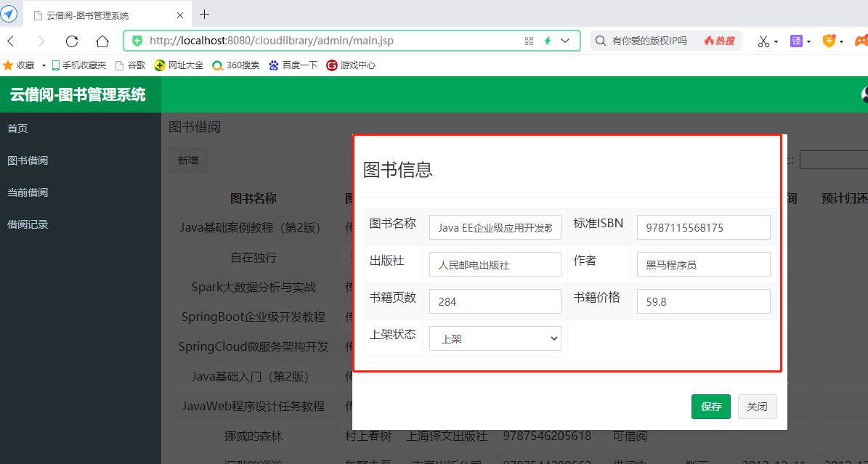Expand the 收藏 dropdown arrow

click(44, 66)
